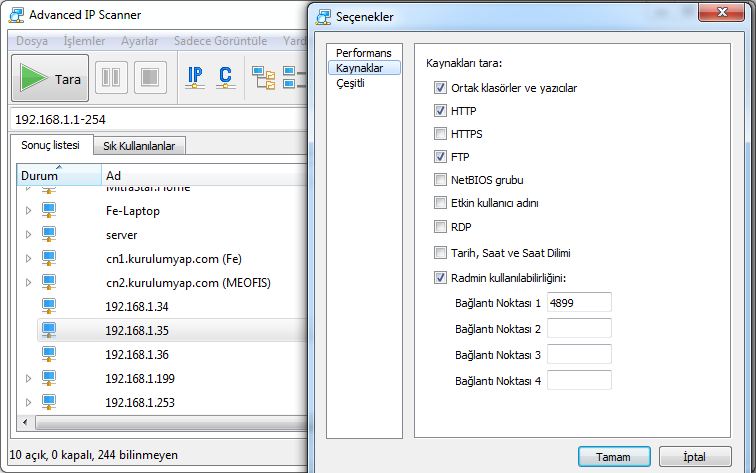This screenshot has width=756, height=473.
Task: Uncheck the FTP checkbox
Action: point(440,156)
